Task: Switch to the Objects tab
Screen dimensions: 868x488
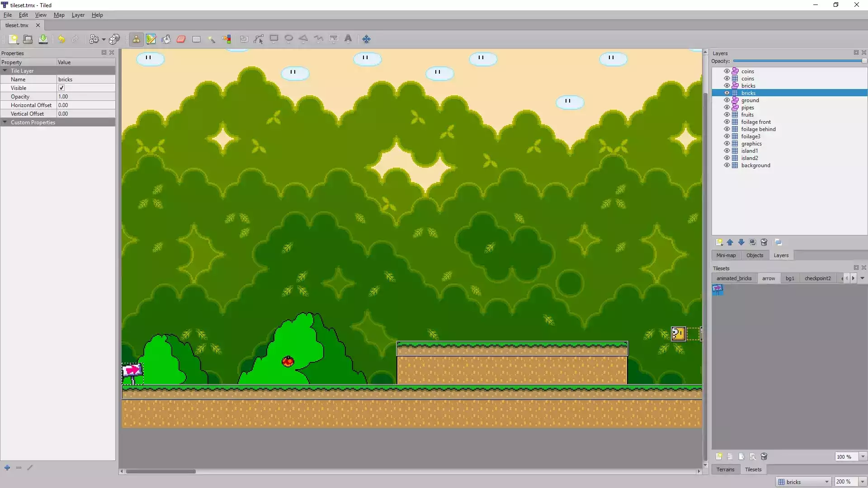Action: click(x=755, y=255)
